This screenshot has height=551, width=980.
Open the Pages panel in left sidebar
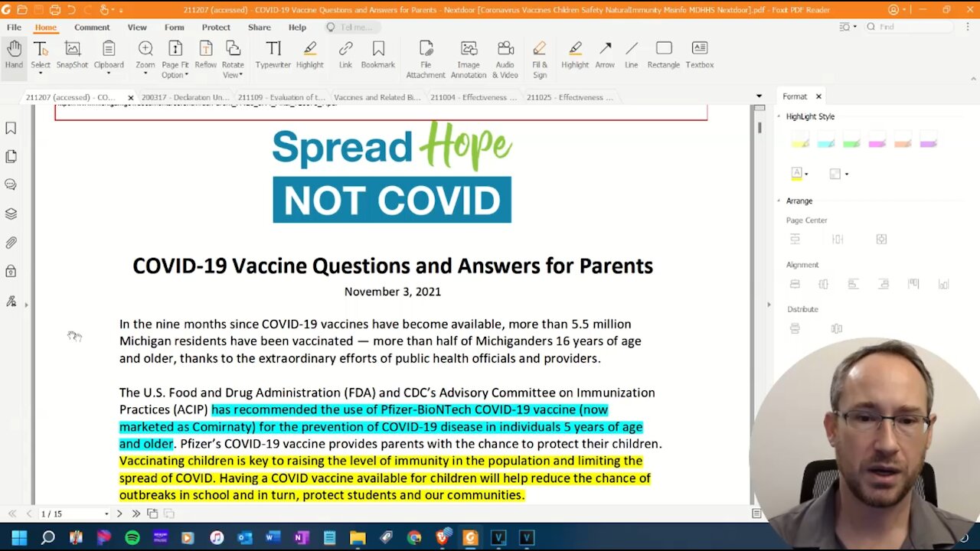[11, 156]
